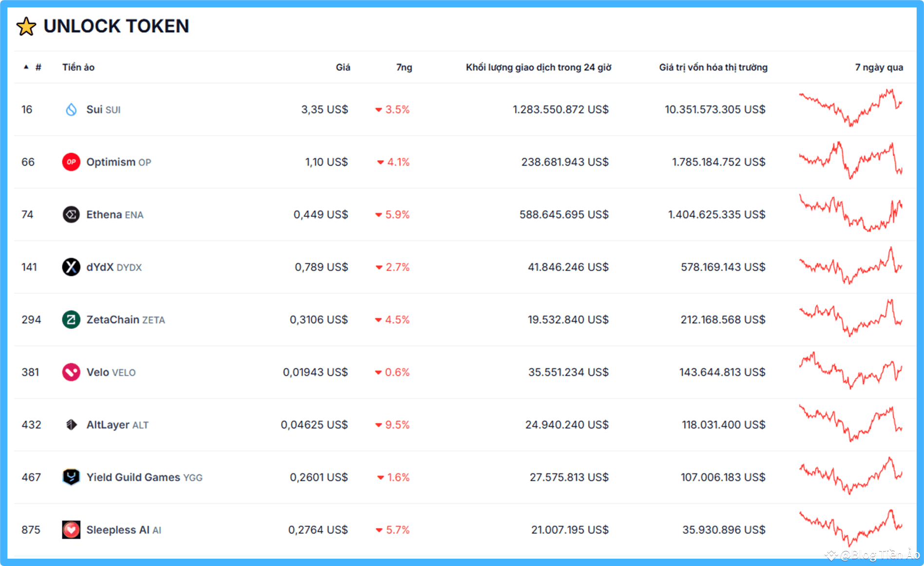Viewport: 924px width, 566px height.
Task: Click the red down arrow beside 9.5%
Action: click(378, 425)
